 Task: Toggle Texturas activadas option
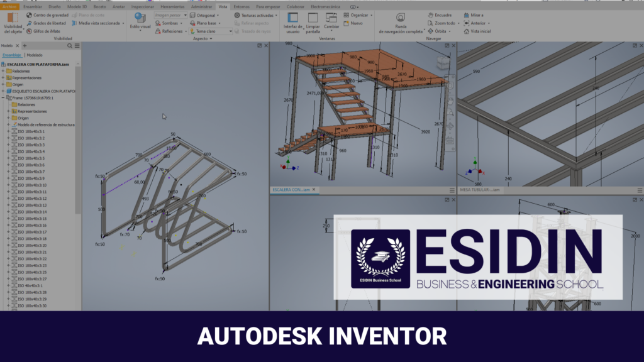click(254, 15)
